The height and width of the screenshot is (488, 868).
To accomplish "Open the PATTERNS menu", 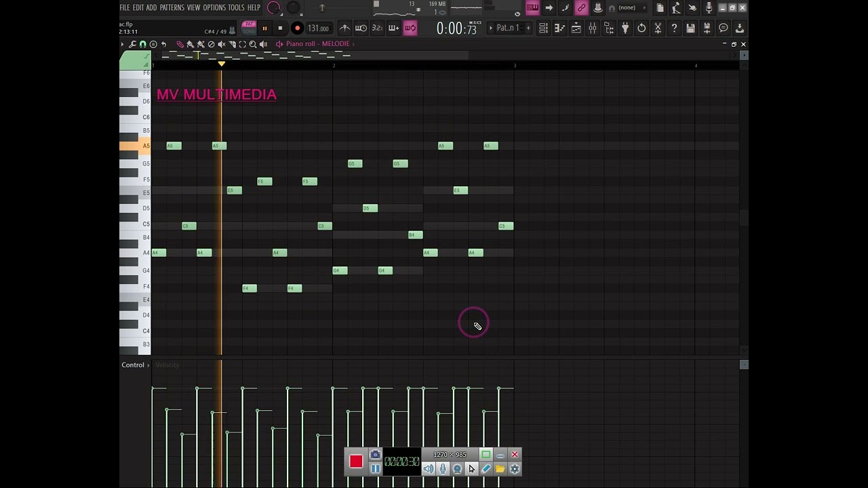I will pyautogui.click(x=172, y=7).
